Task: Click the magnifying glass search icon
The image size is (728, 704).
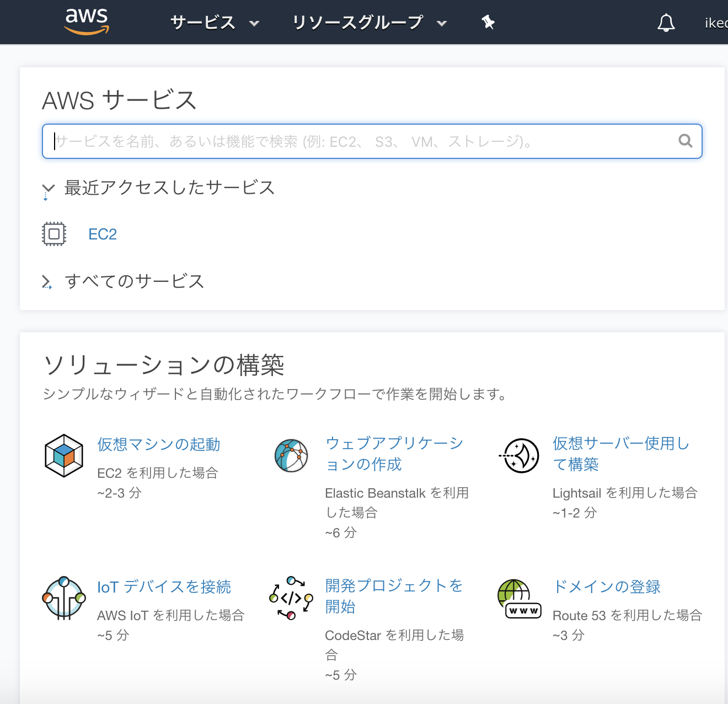Action: (685, 141)
